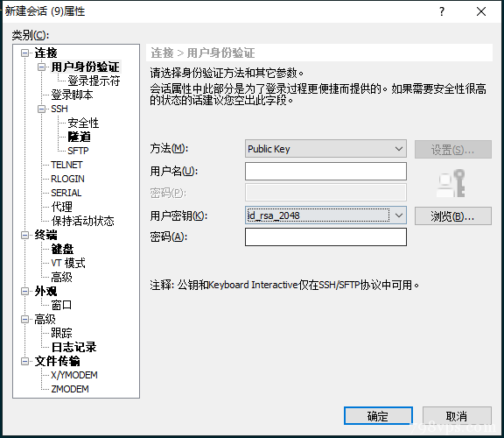The height and width of the screenshot is (438, 504).
Task: Go to the 键盘 settings item
Action: (62, 249)
